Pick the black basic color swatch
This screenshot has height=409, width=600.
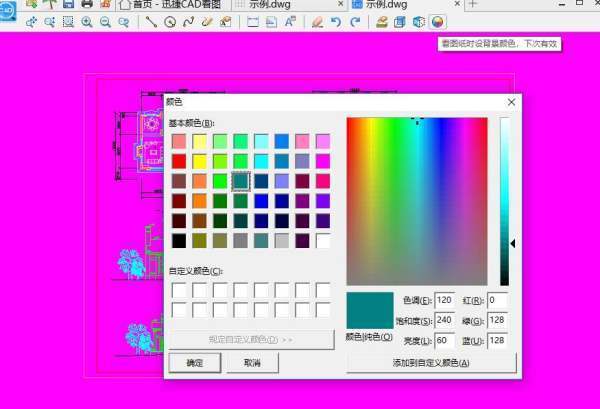coord(179,240)
